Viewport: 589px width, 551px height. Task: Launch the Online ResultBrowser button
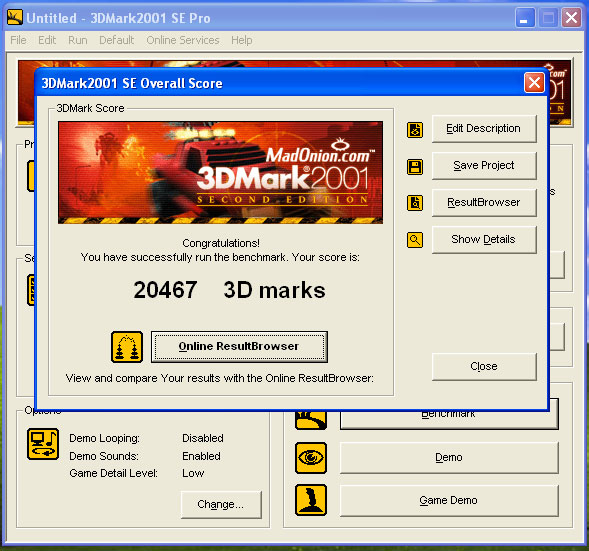click(239, 347)
